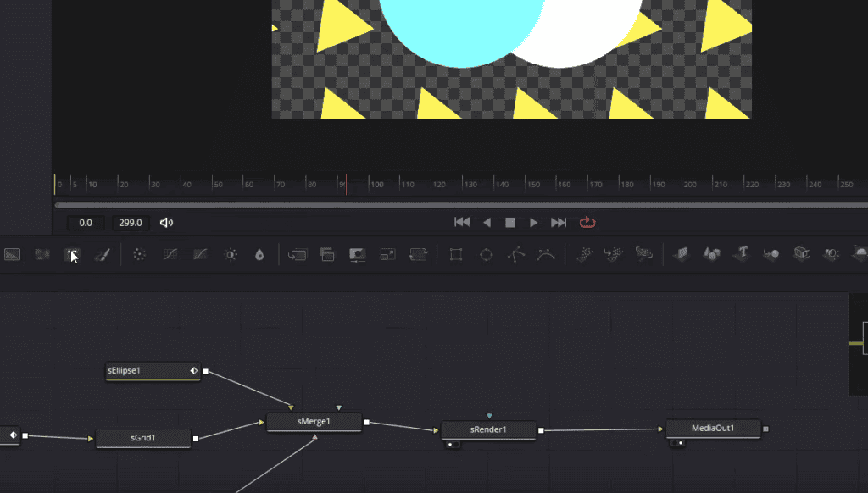Add a Resize node from toolbar

point(387,254)
